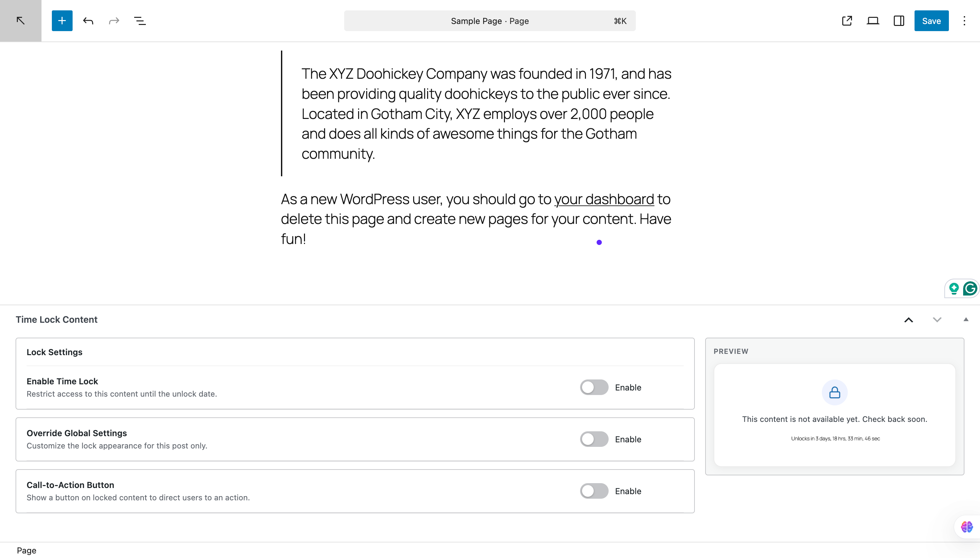Enable the Time Lock toggle
980x558 pixels.
pyautogui.click(x=593, y=387)
